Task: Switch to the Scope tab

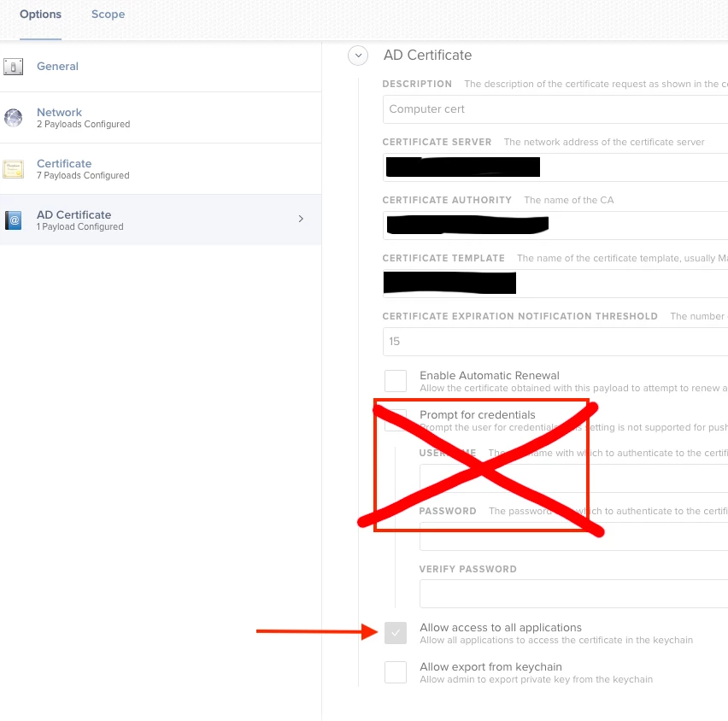Action: pyautogui.click(x=108, y=15)
